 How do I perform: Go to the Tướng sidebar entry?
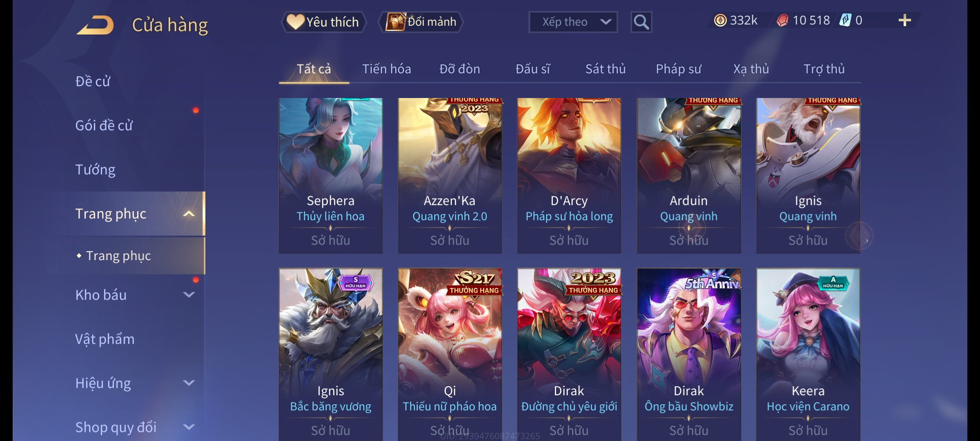coord(95,169)
